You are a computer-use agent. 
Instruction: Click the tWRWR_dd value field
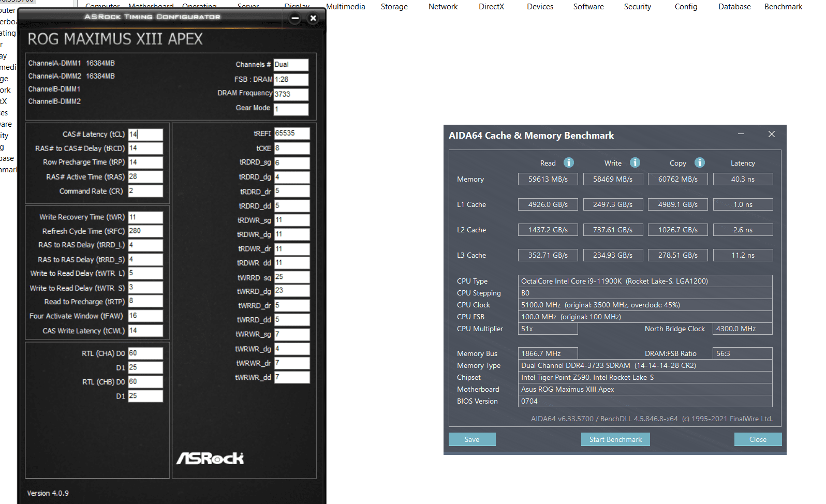click(292, 377)
